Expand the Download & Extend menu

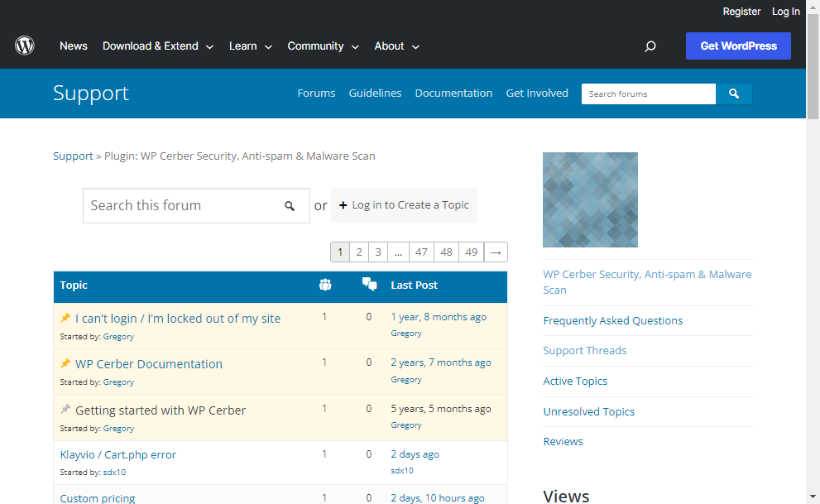158,46
